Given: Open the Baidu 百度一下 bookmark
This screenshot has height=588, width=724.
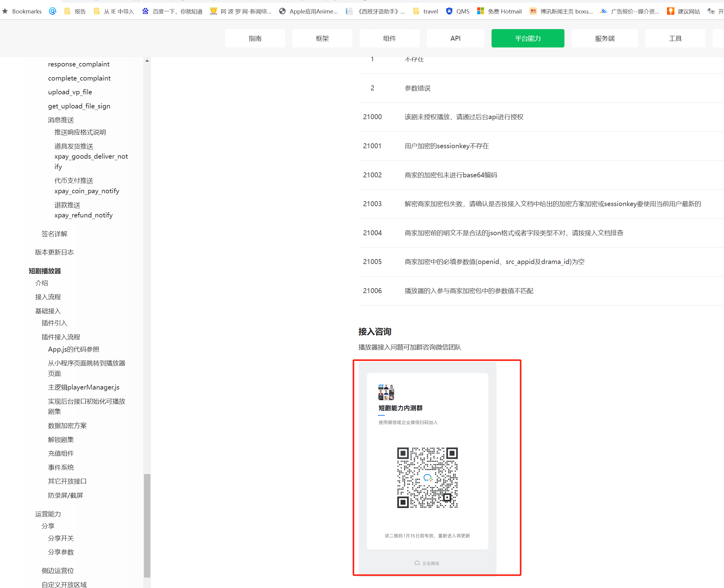Looking at the screenshot, I should coord(172,11).
